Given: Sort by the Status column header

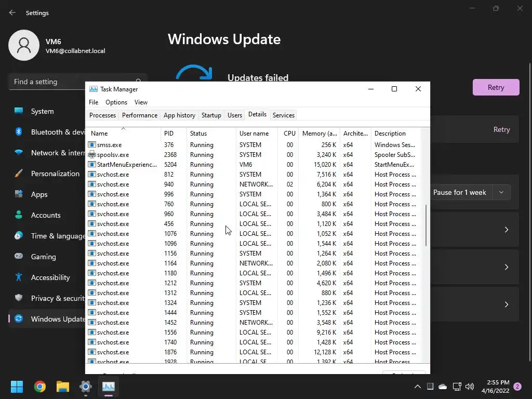Looking at the screenshot, I should pyautogui.click(x=211, y=133).
